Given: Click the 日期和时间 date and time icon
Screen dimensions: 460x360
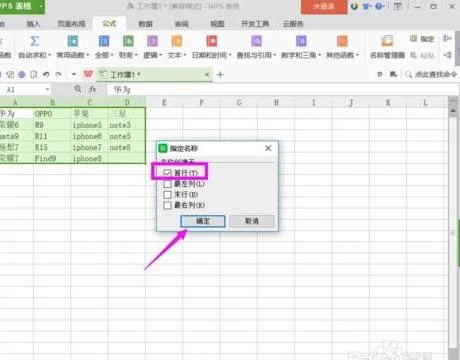Looking at the screenshot, I should [212, 41].
